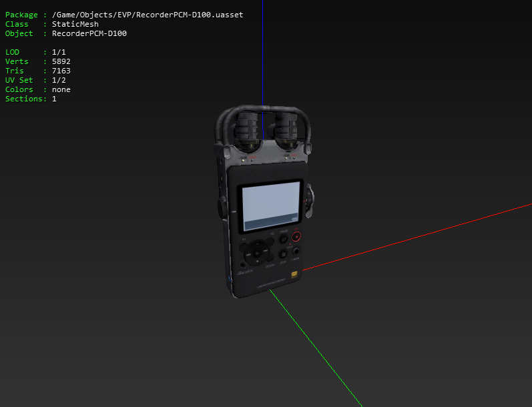Click the green Package label
This screenshot has width=532, height=407.
[21, 15]
